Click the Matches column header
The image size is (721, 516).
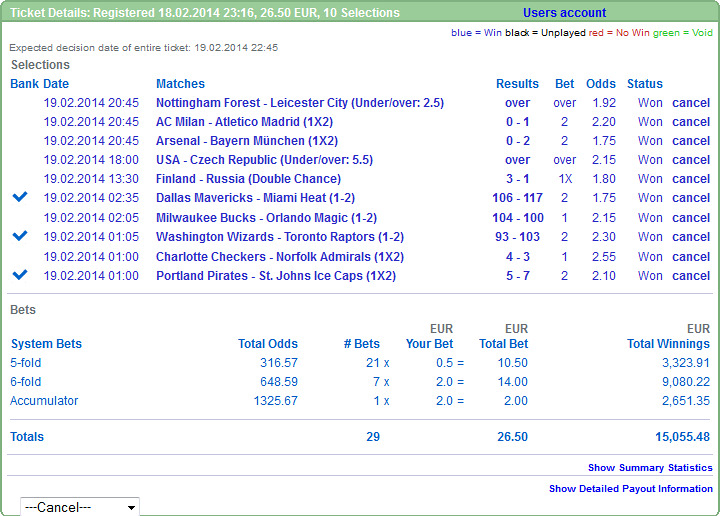tap(180, 84)
